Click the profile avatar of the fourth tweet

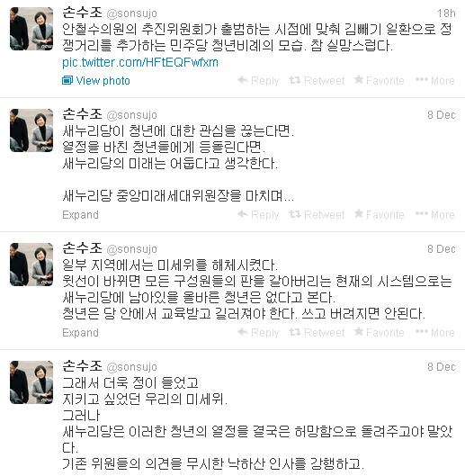(x=31, y=382)
